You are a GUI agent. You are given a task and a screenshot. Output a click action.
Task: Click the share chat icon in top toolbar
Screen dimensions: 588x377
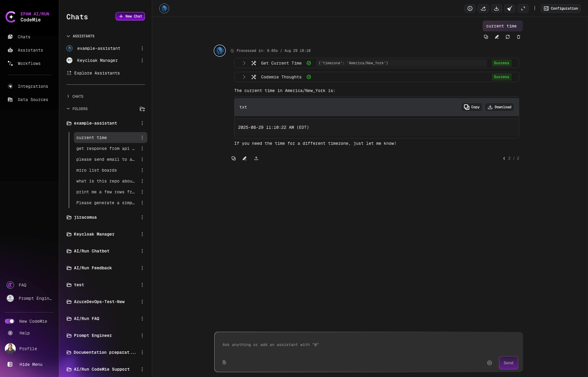click(483, 8)
